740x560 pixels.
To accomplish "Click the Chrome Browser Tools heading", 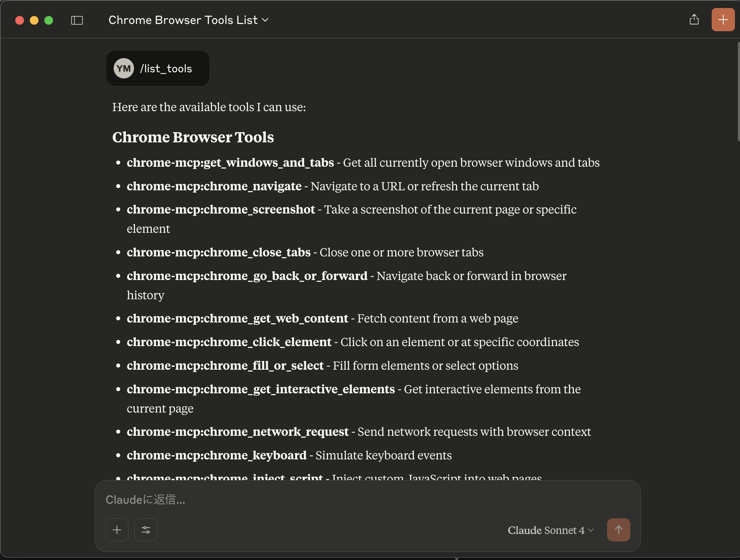I will [193, 137].
